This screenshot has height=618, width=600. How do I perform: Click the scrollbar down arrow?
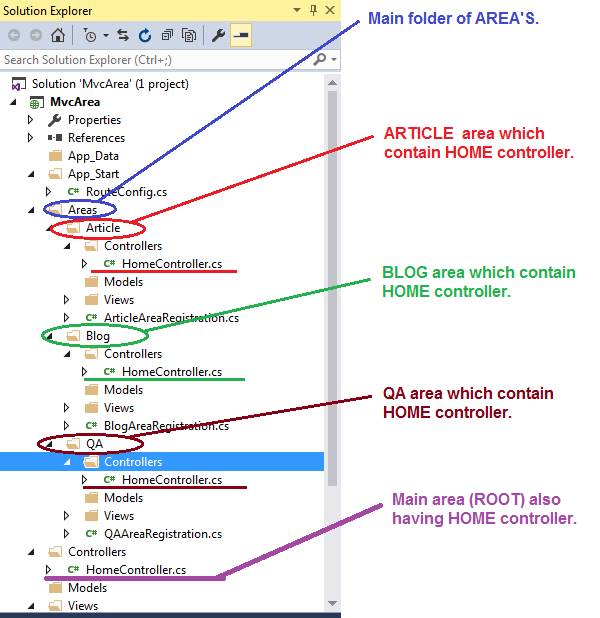point(332,603)
